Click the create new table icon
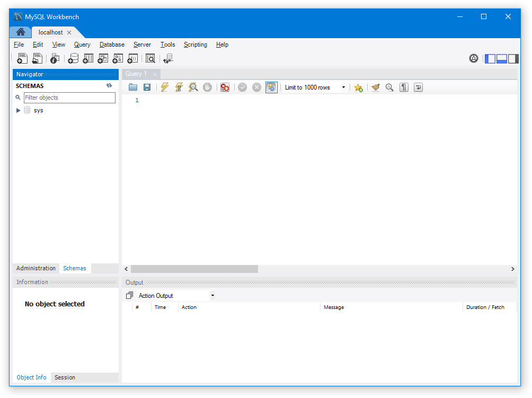 (x=88, y=59)
